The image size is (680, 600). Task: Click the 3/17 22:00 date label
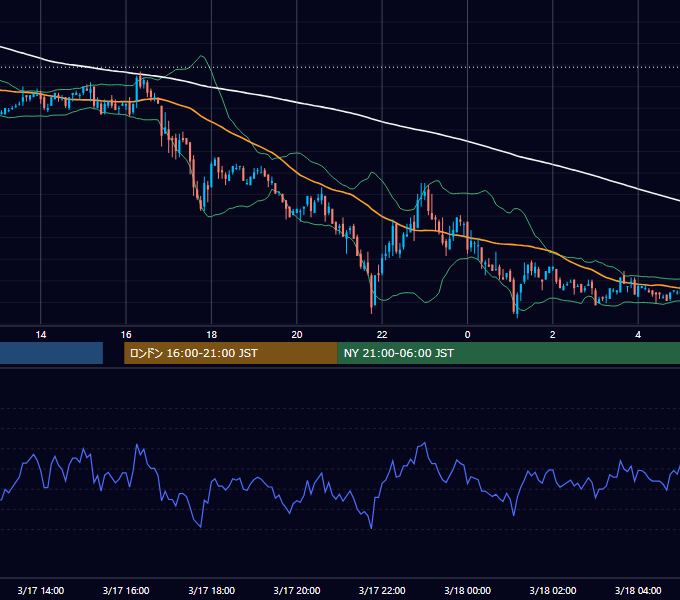coord(382,590)
